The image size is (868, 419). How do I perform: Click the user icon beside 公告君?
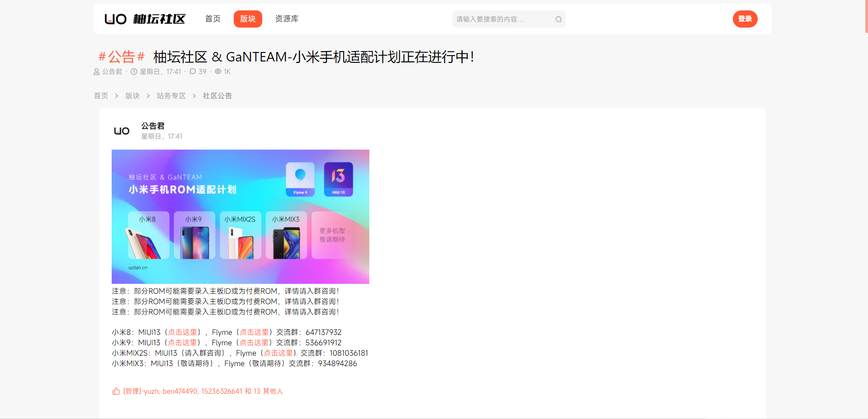click(x=97, y=71)
